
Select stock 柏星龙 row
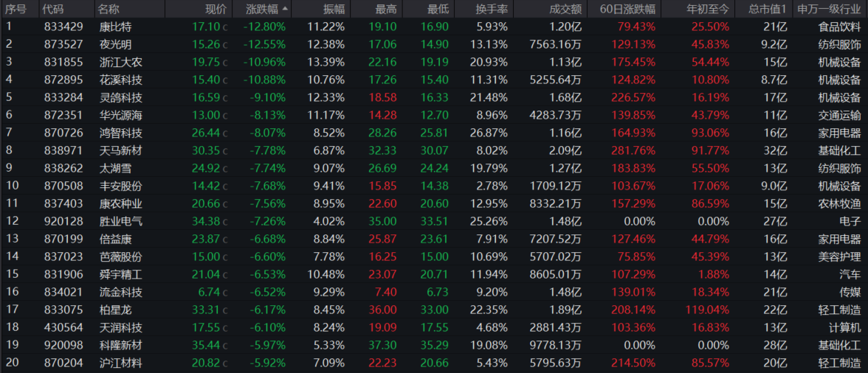click(x=434, y=310)
